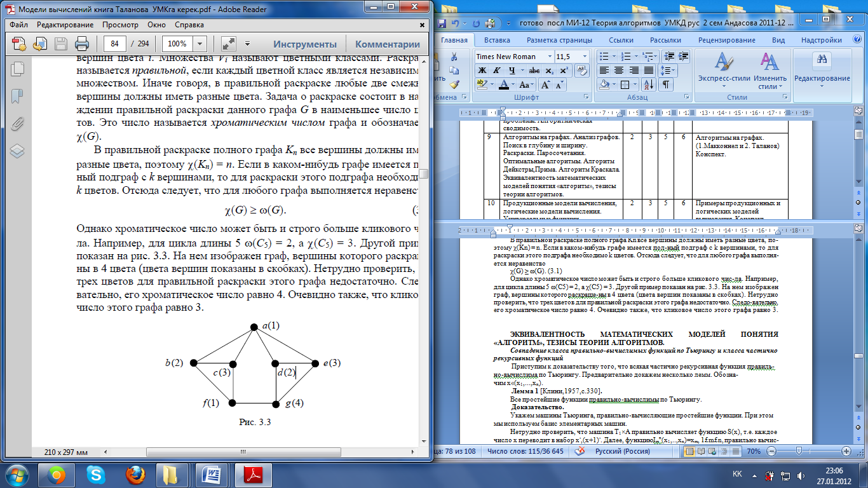
Task: Click the Clear Formatting eraser icon
Action: click(581, 70)
